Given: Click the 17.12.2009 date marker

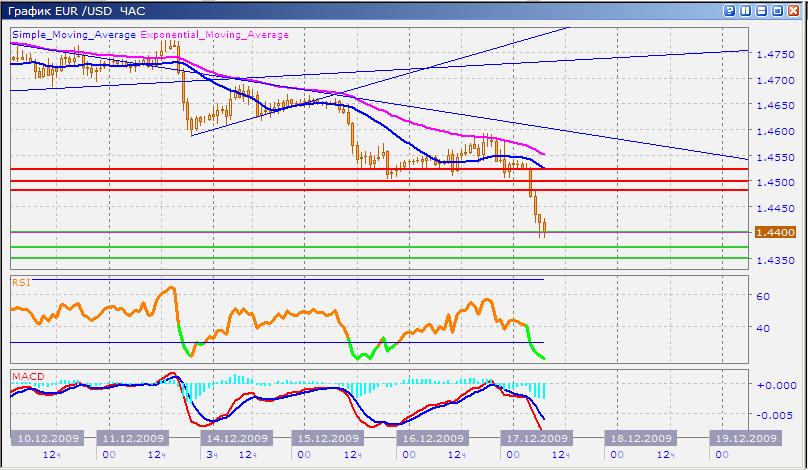Looking at the screenshot, I should (x=535, y=438).
